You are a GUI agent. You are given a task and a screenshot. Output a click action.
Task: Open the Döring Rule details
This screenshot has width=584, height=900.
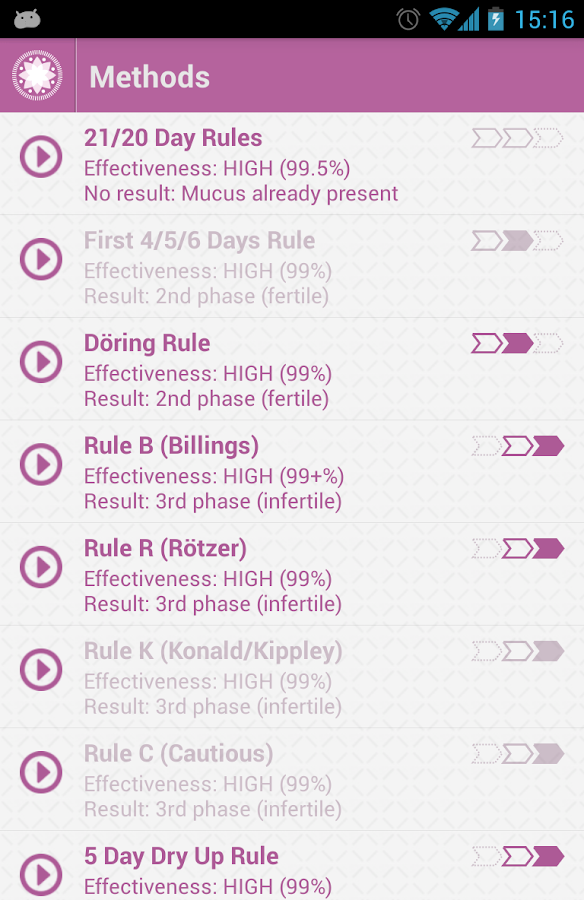coord(147,344)
